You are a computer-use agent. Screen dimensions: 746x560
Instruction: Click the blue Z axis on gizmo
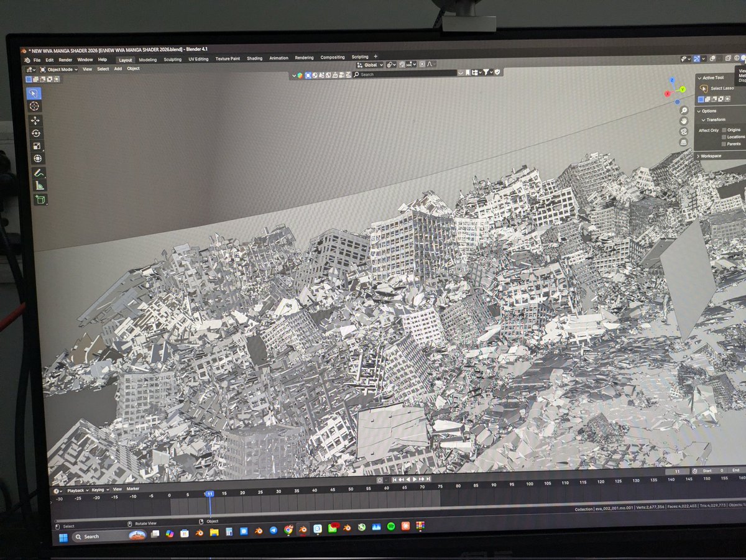[672, 80]
